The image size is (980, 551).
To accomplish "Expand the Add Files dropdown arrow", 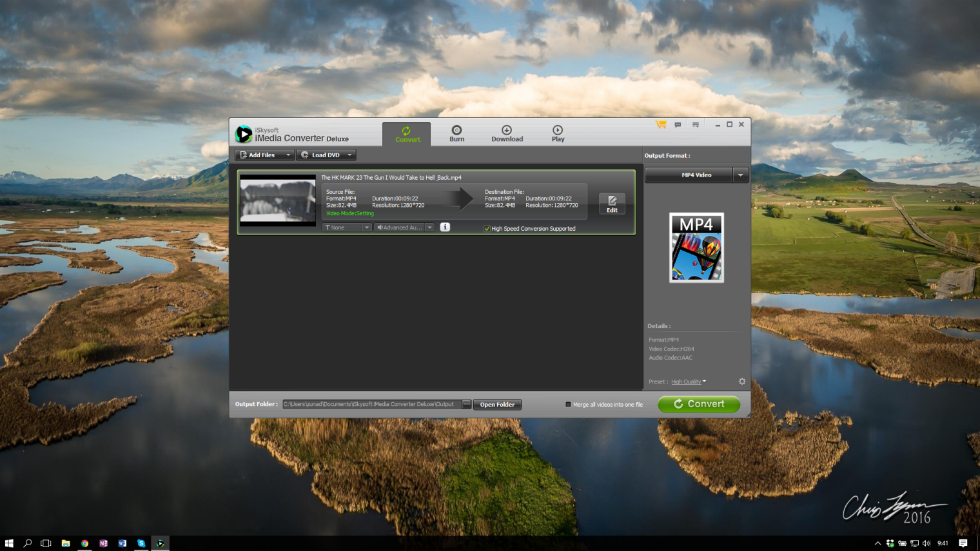I will point(288,155).
